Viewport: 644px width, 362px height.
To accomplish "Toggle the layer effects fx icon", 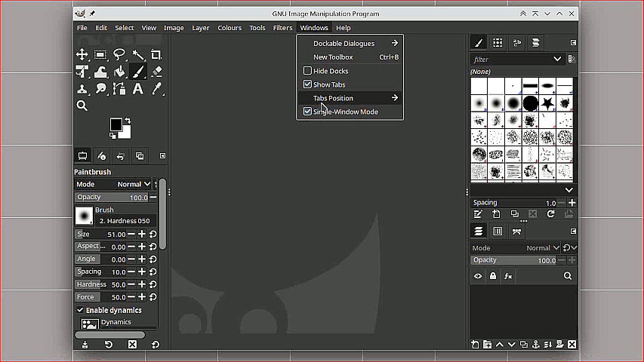I will [x=508, y=276].
